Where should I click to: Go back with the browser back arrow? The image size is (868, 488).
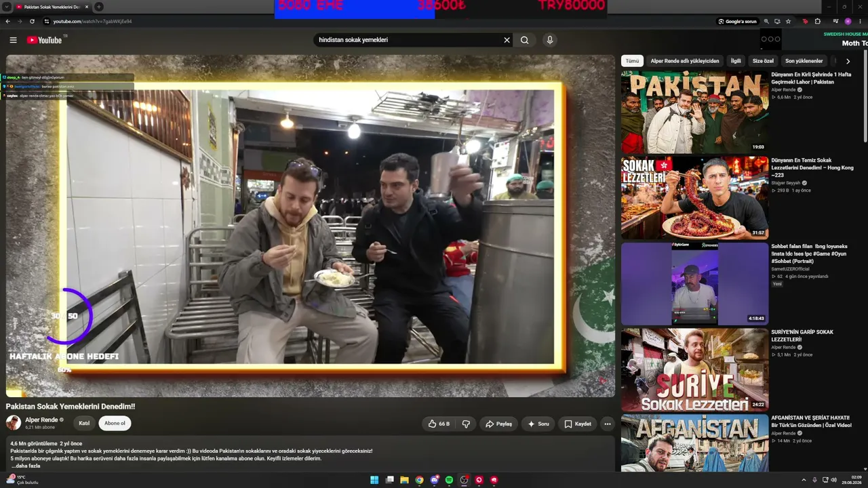7,22
